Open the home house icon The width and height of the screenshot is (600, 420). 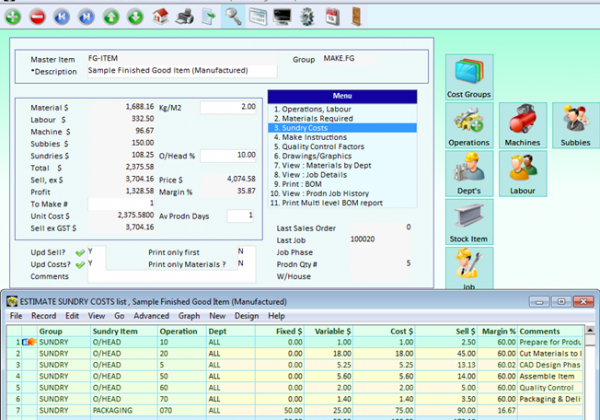click(x=160, y=17)
